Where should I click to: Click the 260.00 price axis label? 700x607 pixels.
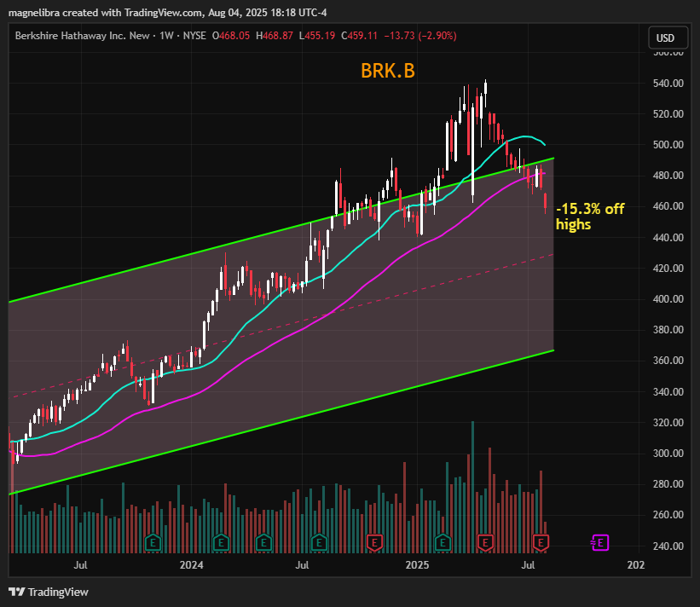668,515
